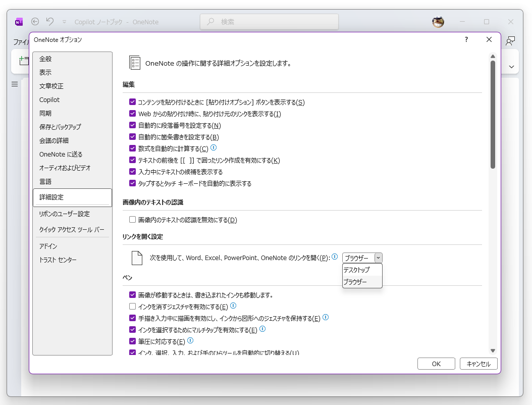The height and width of the screenshot is (405, 532).
Task: Choose デスクトップ from the dropdown list
Action: pyautogui.click(x=362, y=270)
